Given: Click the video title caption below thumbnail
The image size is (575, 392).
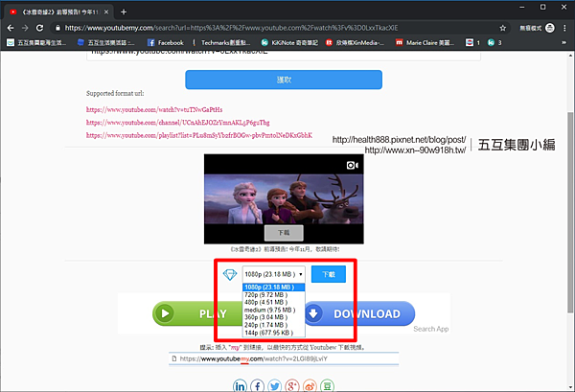Looking at the screenshot, I should tap(285, 249).
